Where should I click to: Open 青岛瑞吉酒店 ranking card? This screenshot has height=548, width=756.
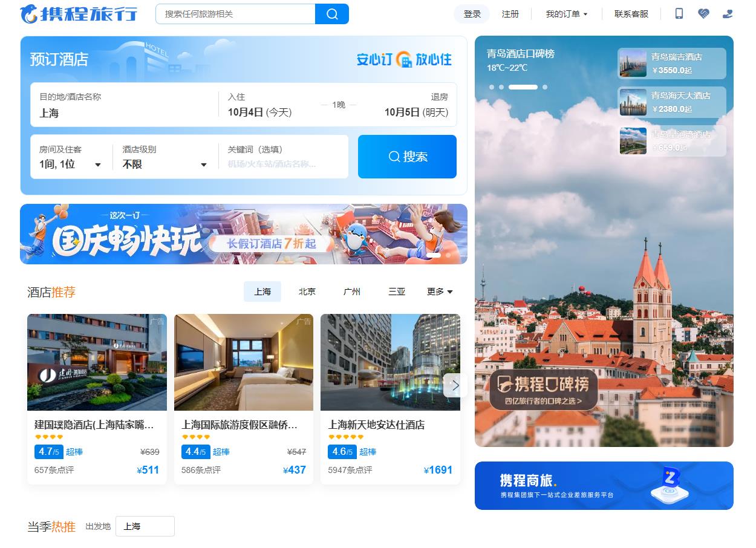pyautogui.click(x=672, y=64)
